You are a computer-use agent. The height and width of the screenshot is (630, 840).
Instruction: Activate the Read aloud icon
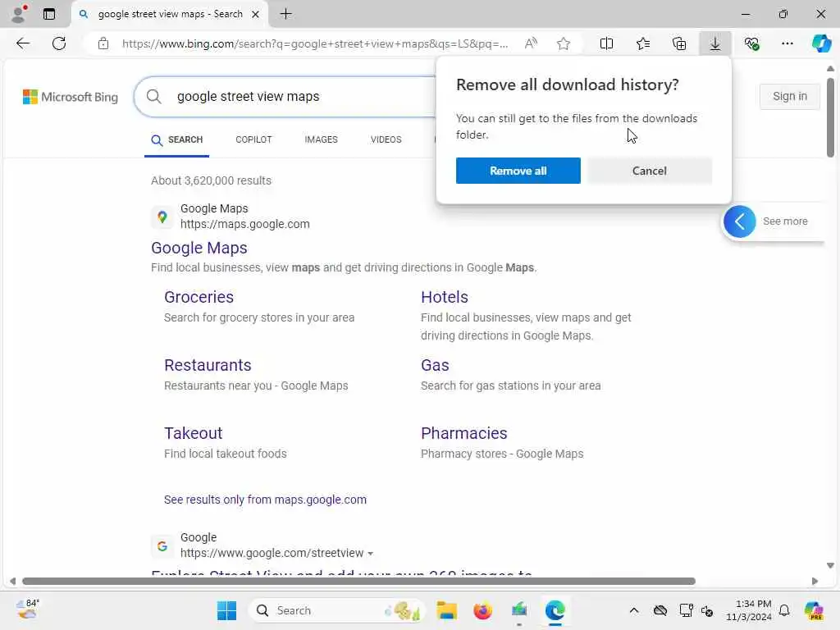pos(531,43)
